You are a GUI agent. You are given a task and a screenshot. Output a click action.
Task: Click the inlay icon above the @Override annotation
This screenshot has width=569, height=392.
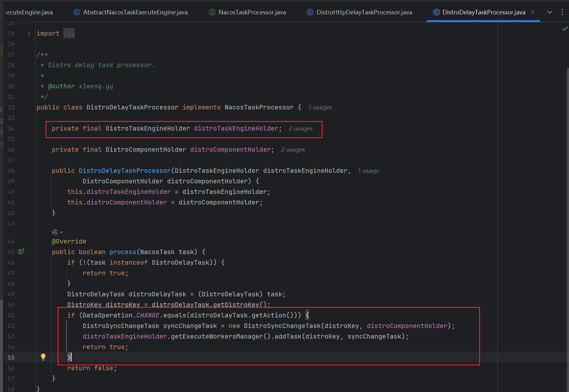coord(55,232)
